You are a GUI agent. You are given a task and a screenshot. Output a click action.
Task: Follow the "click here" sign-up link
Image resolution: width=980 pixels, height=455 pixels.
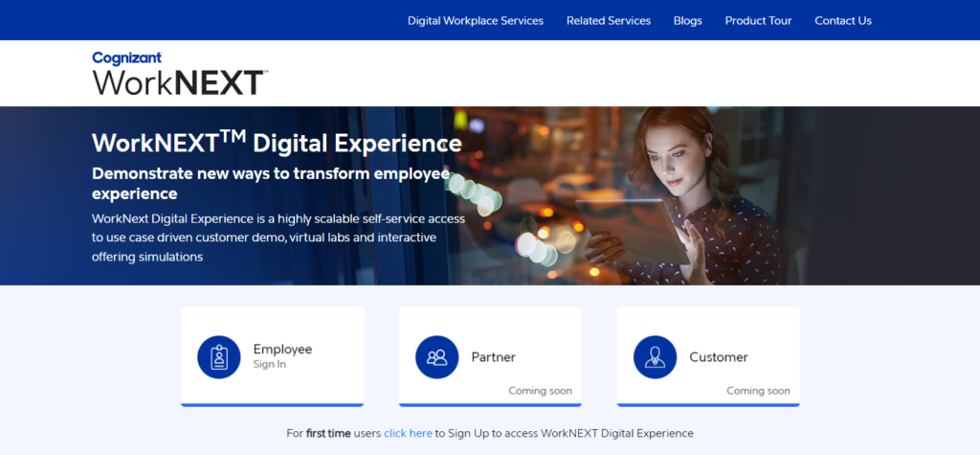pyautogui.click(x=408, y=433)
